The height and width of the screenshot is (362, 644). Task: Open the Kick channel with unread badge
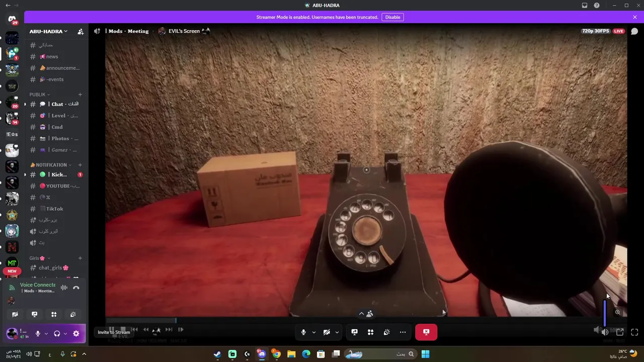(x=55, y=174)
